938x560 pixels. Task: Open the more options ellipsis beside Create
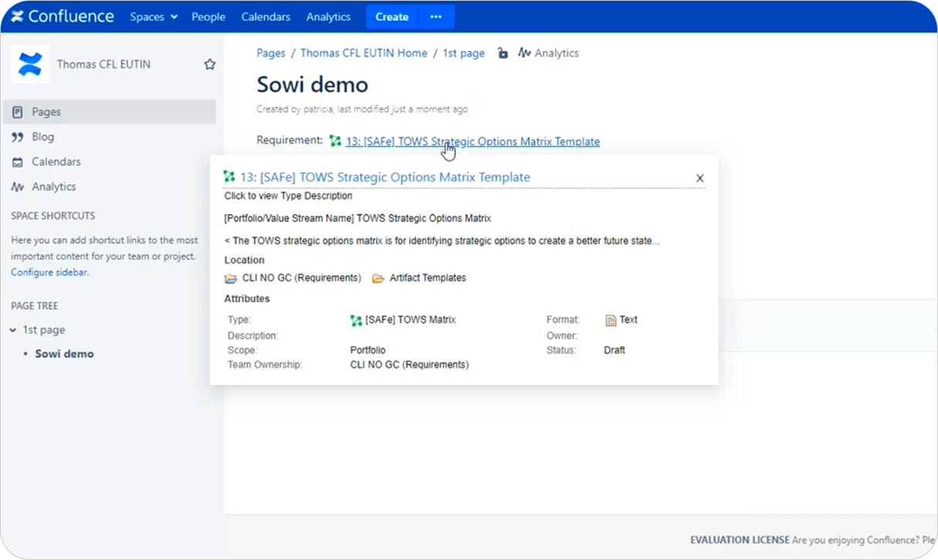(436, 16)
